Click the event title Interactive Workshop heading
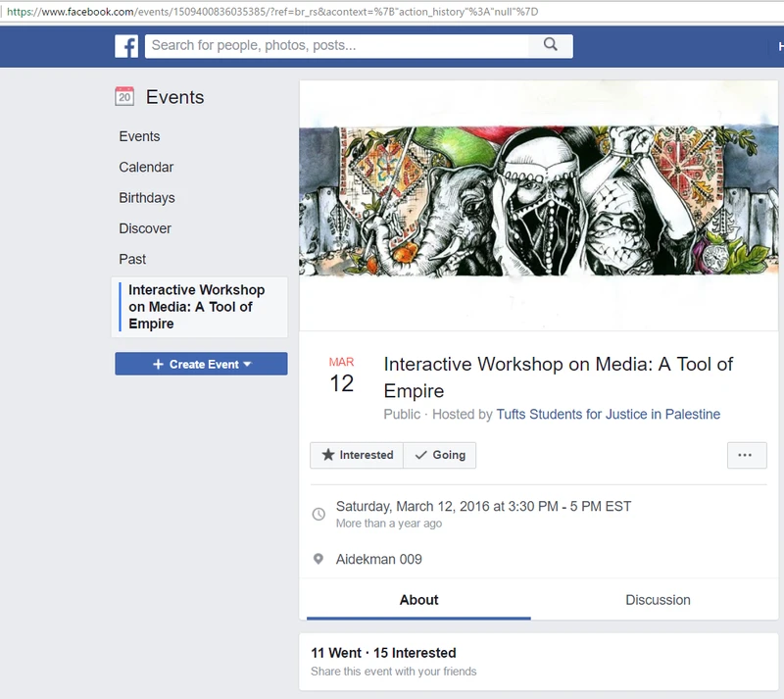The height and width of the screenshot is (699, 784). coord(558,377)
